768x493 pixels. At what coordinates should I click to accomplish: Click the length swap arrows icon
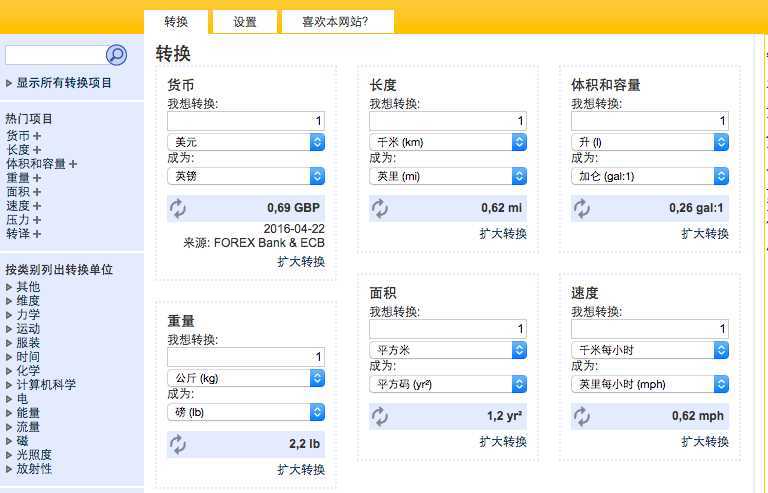pyautogui.click(x=380, y=208)
